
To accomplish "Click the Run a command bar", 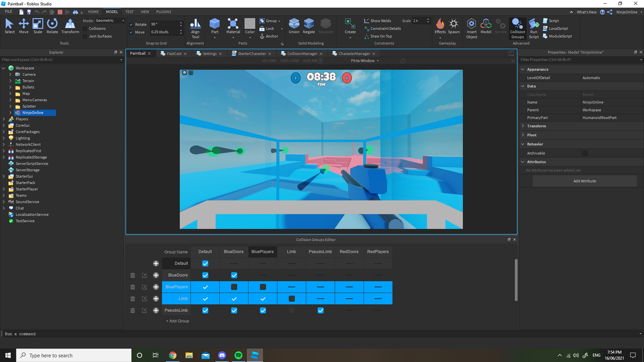I will (321, 334).
